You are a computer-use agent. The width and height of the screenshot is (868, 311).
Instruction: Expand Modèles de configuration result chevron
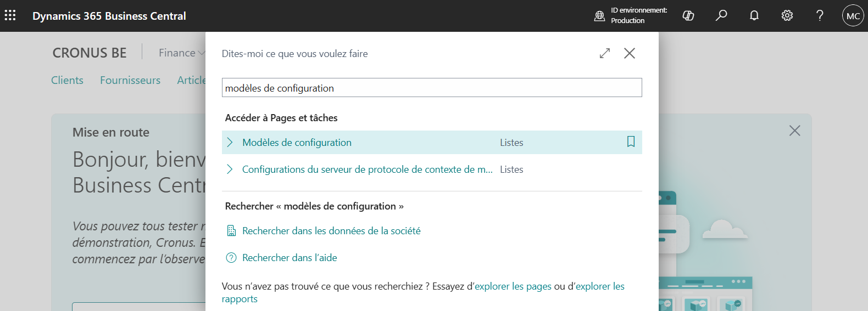[230, 143]
